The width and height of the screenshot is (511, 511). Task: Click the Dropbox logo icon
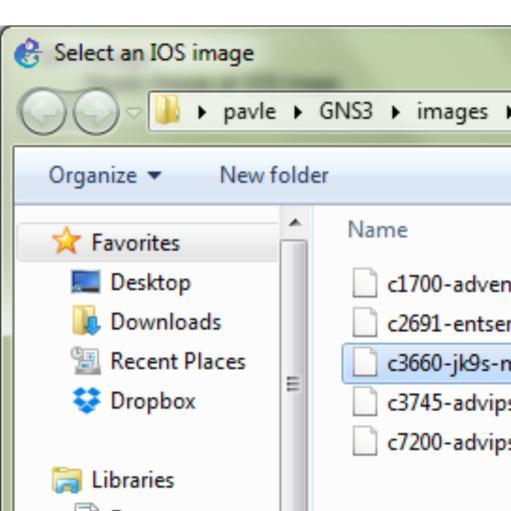(86, 400)
